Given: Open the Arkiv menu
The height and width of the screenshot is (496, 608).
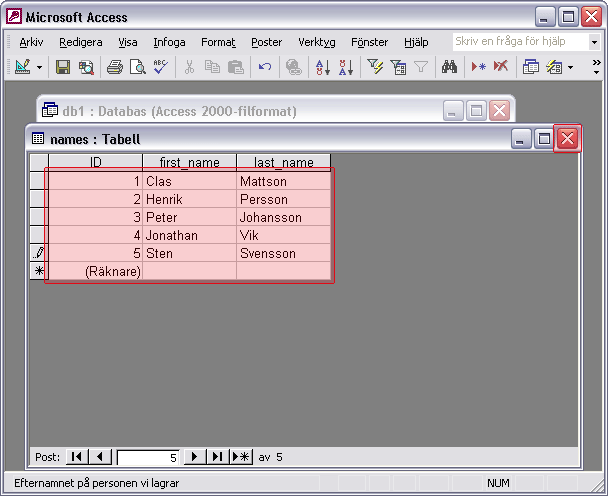Looking at the screenshot, I should point(31,42).
